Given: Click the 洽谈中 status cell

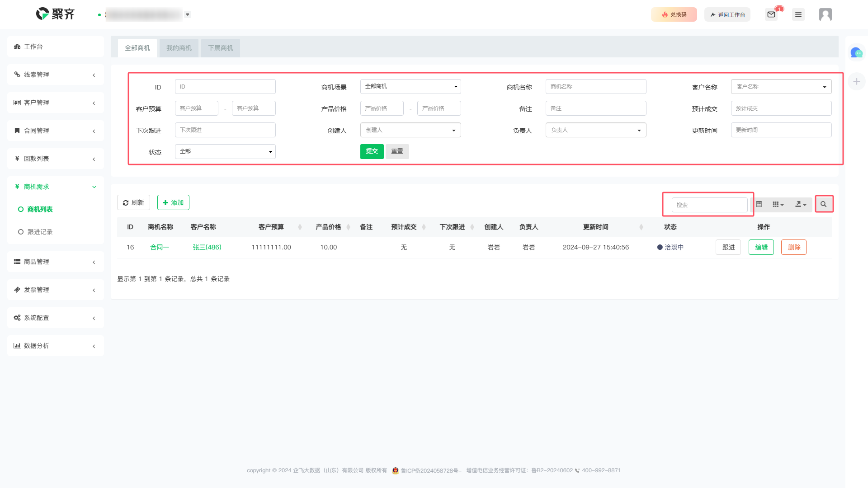Looking at the screenshot, I should click(x=670, y=247).
